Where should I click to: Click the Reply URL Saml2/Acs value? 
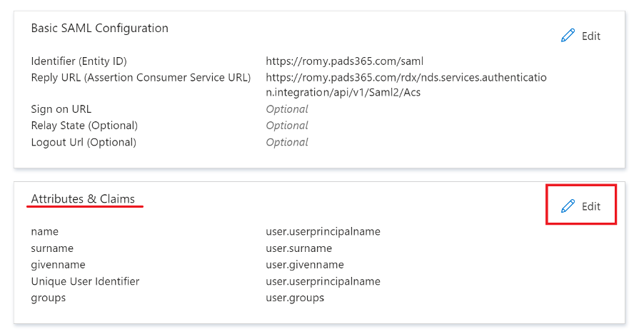406,84
